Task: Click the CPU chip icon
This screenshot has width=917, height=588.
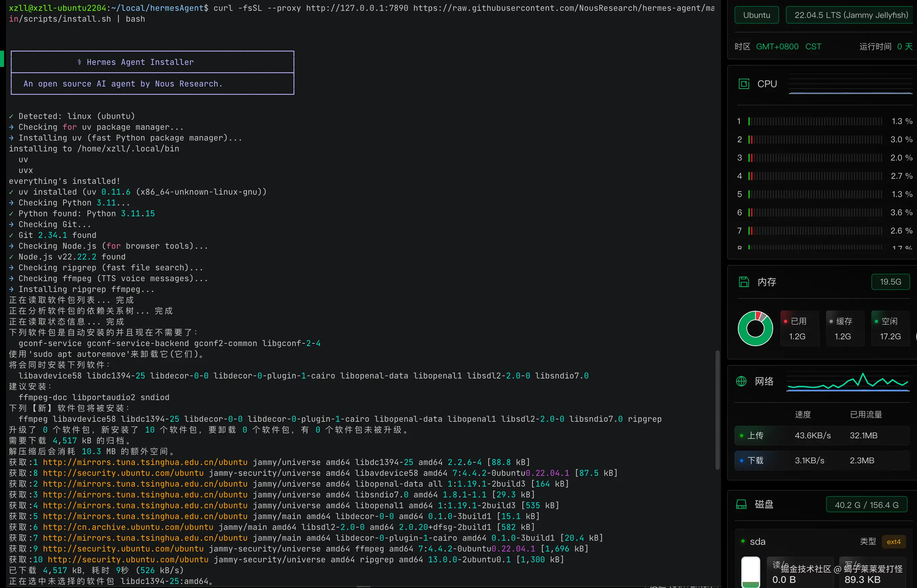Action: point(744,83)
